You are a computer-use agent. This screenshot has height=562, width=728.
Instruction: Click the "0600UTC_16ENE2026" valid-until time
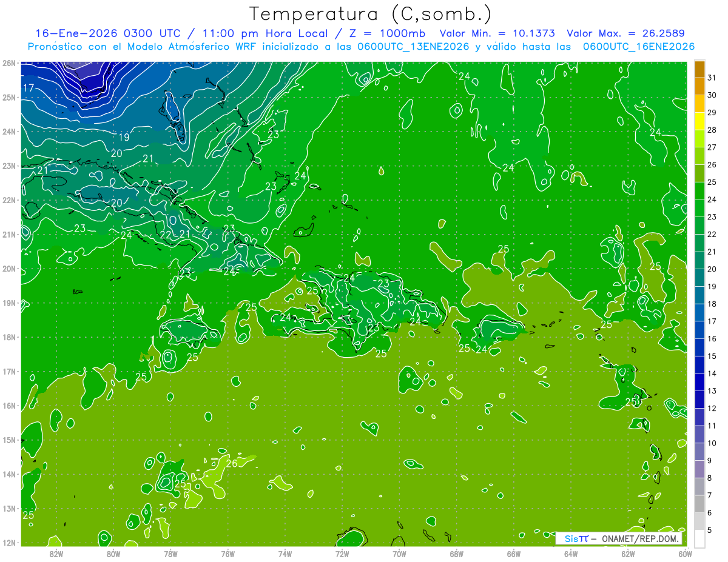point(639,47)
